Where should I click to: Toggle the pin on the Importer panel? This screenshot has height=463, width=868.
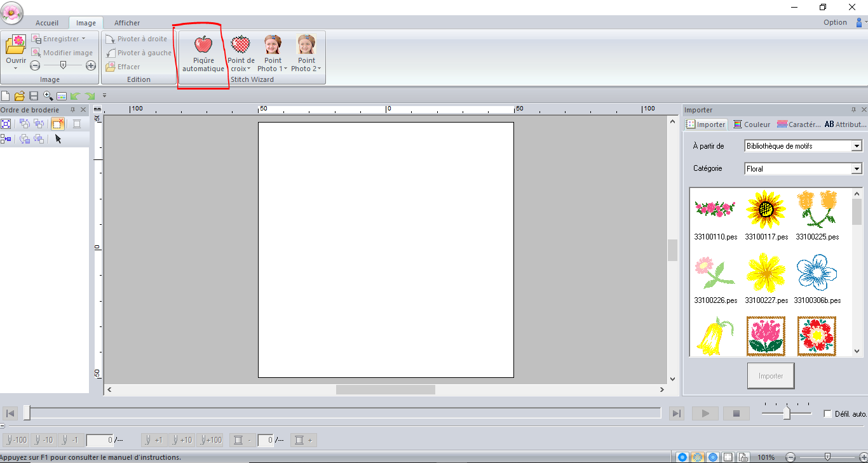[853, 110]
